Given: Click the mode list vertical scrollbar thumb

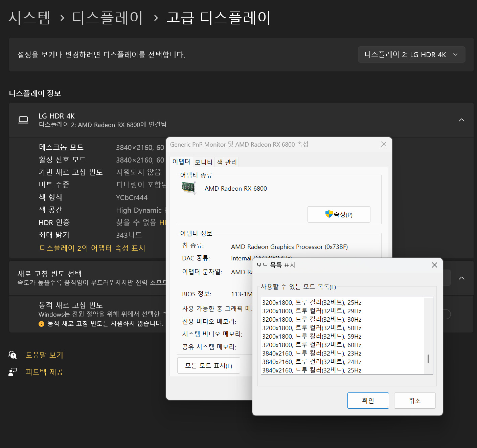Looking at the screenshot, I should (x=428, y=359).
